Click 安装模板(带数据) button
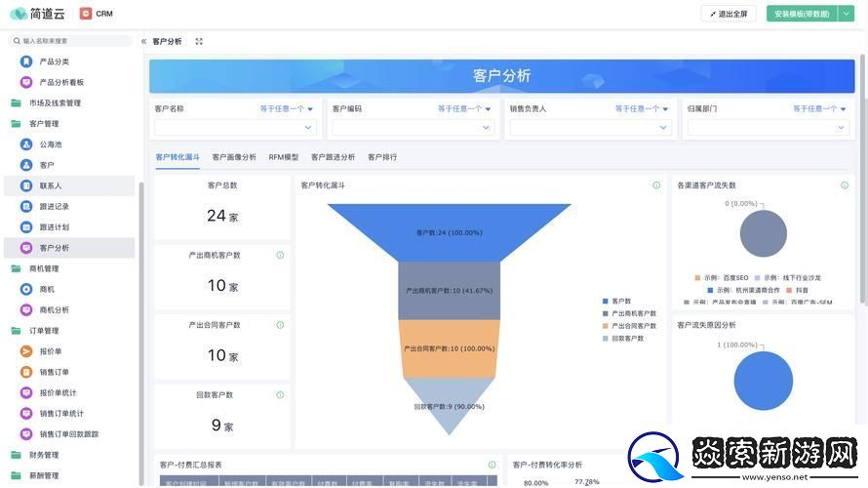Image resolution: width=868 pixels, height=488 pixels. point(802,14)
